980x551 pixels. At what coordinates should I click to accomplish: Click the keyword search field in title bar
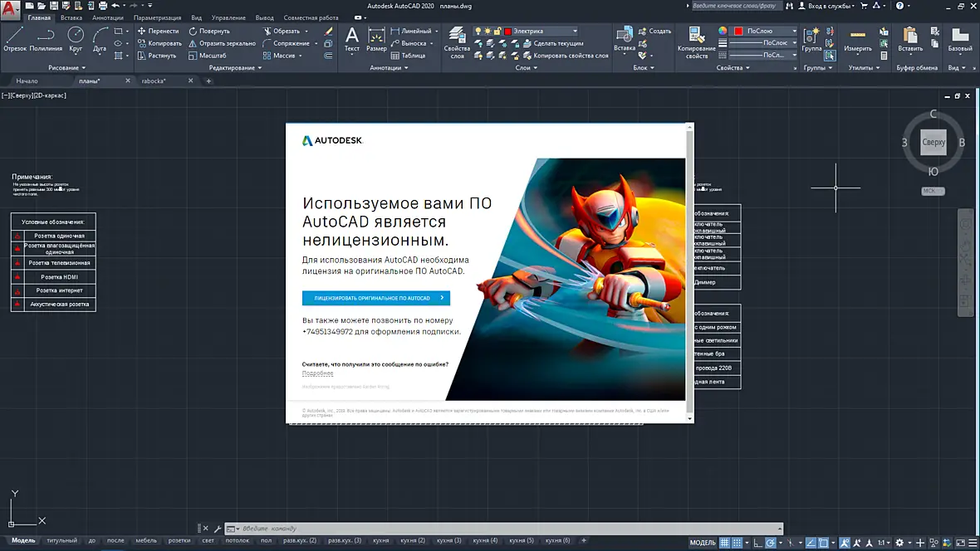click(x=735, y=6)
